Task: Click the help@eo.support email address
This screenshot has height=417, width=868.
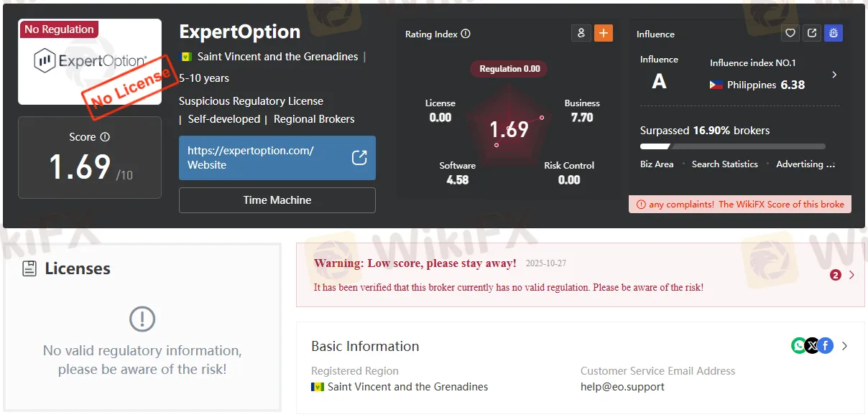Action: point(622,387)
